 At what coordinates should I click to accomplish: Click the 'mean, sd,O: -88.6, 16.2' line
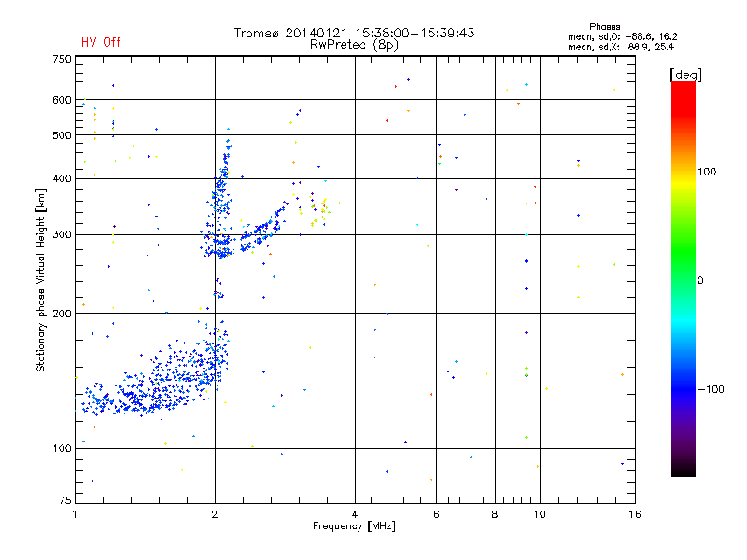(622, 36)
